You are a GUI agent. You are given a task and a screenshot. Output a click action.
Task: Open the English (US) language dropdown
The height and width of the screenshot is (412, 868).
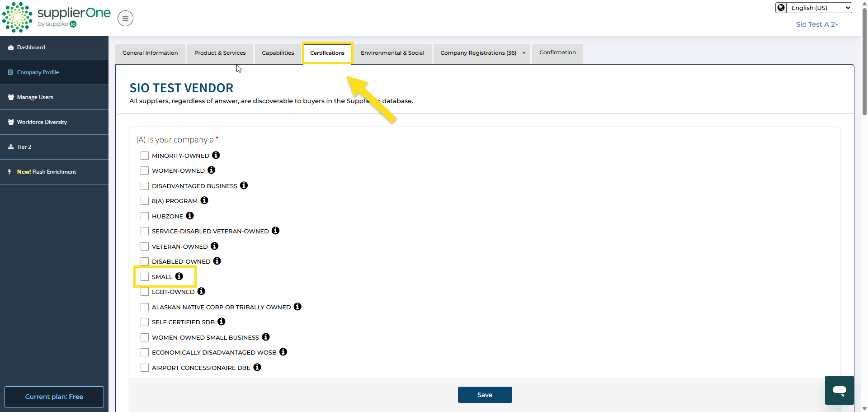pyautogui.click(x=819, y=8)
